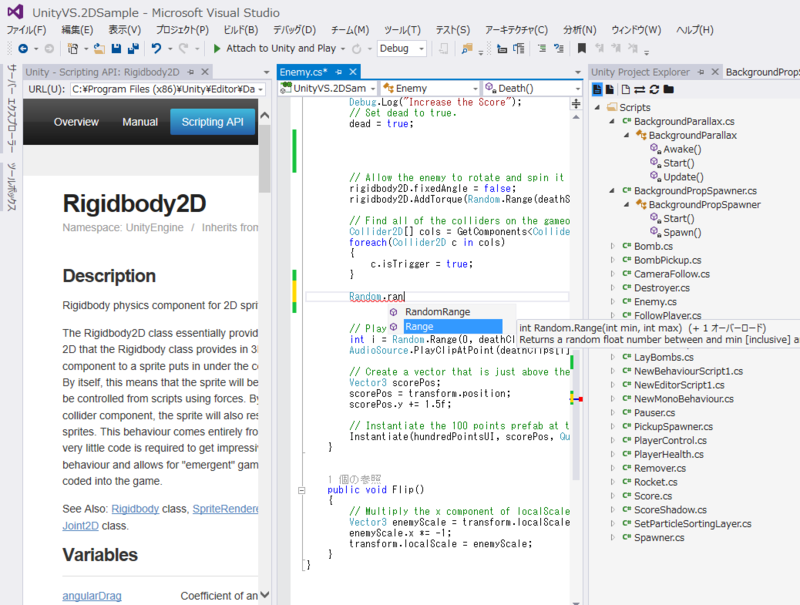Close the Unity Scripting API tab
This screenshot has width=800, height=605.
click(x=205, y=72)
